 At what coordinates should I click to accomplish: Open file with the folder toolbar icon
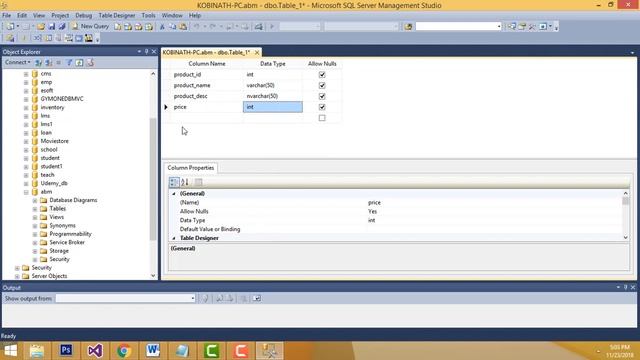coord(41,27)
